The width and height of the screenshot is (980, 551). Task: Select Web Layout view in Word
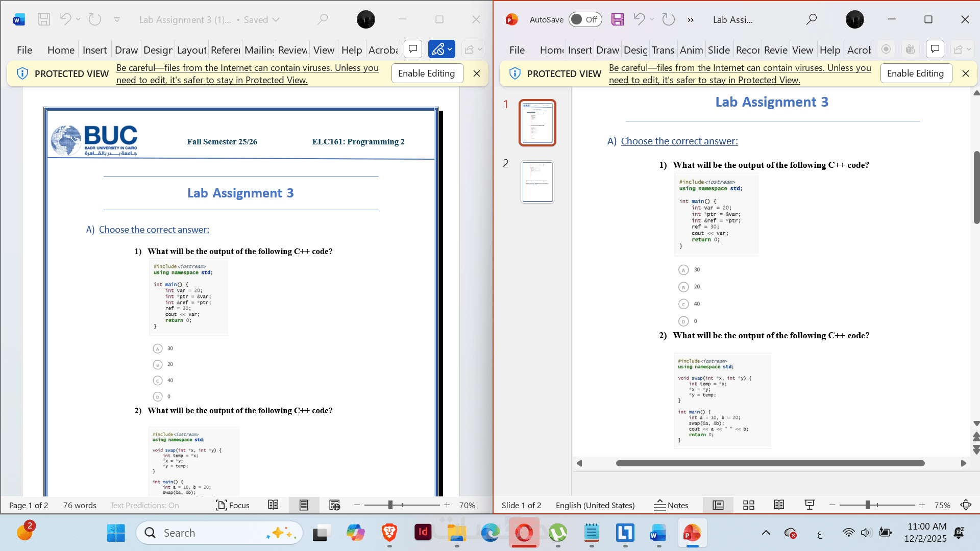[334, 505]
